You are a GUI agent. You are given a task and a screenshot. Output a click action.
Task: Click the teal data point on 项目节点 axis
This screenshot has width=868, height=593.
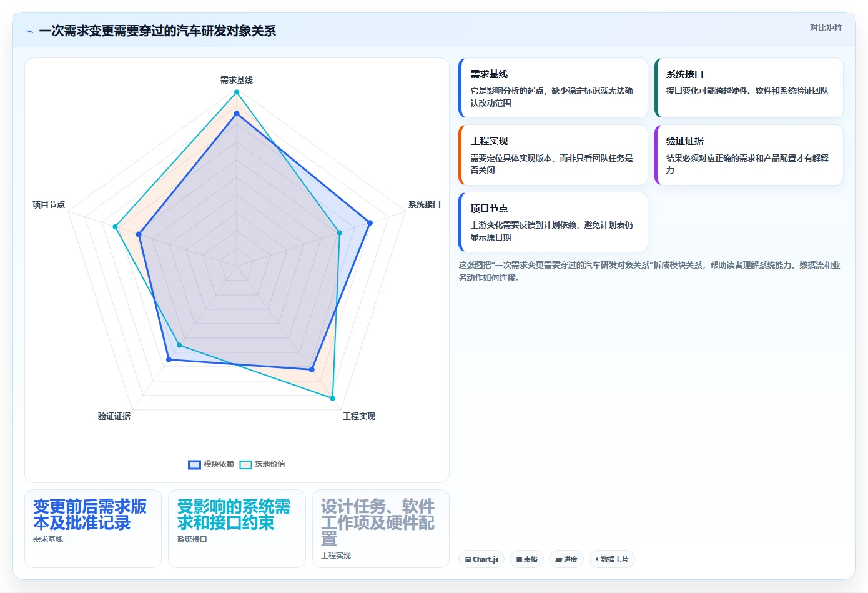pos(115,226)
